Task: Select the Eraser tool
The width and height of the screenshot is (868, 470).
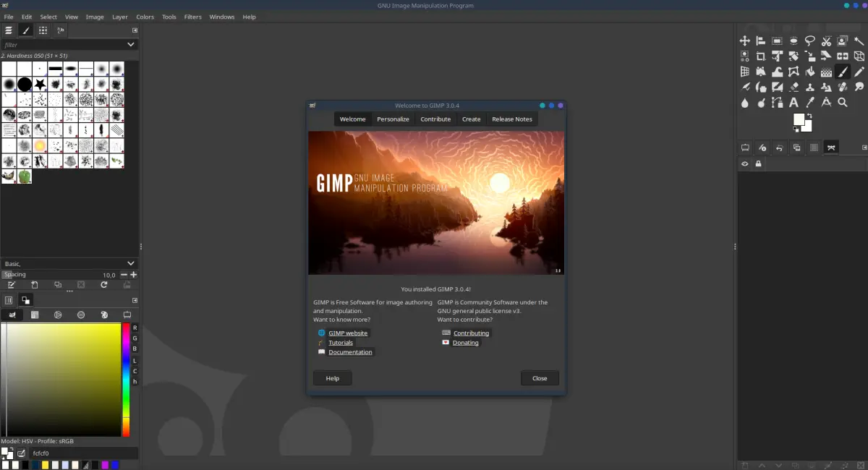Action: (x=793, y=87)
